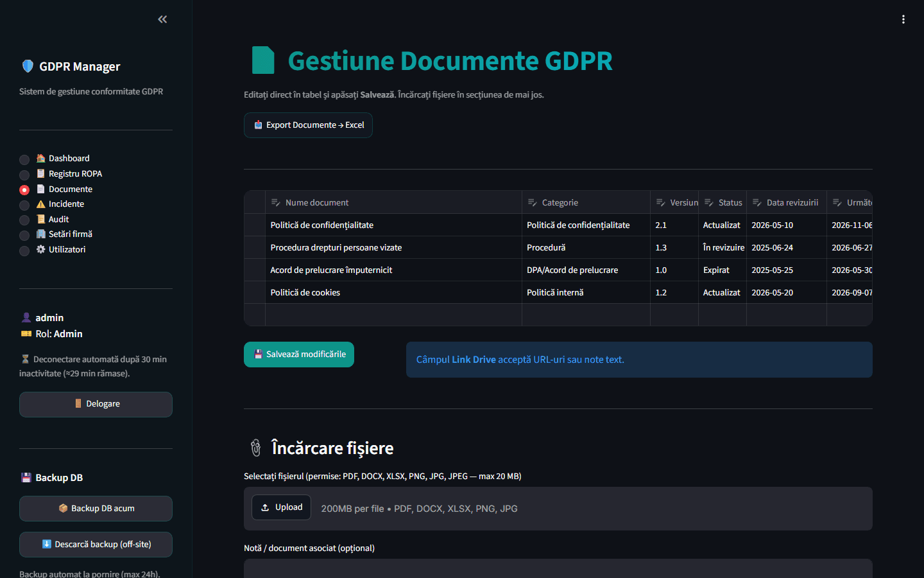Click version cell '1.0'
This screenshot has width=924, height=578.
[x=674, y=270]
